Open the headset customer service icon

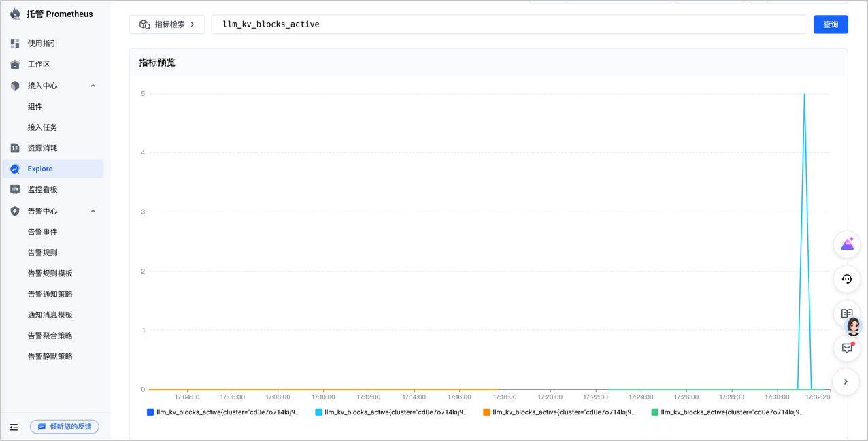point(847,279)
